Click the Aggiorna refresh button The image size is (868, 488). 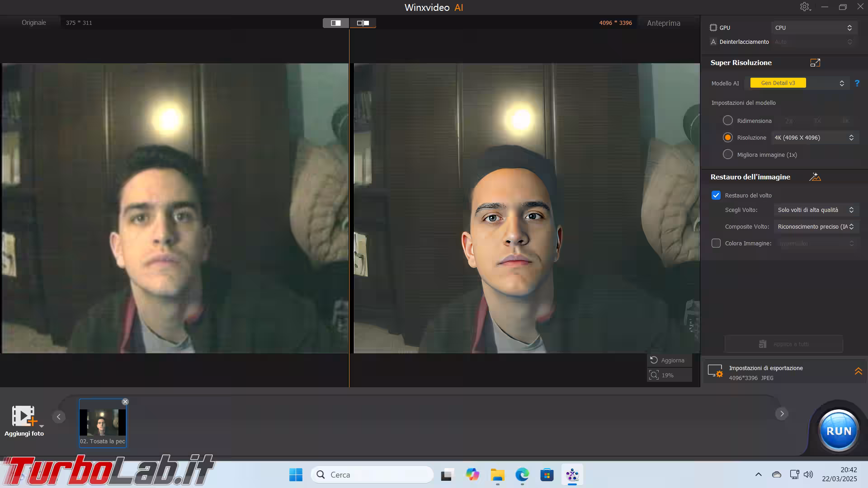668,360
